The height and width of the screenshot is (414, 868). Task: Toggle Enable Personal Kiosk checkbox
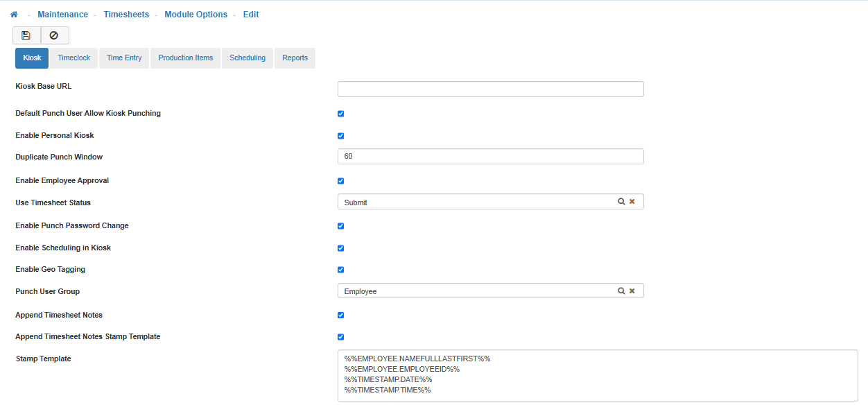(340, 136)
